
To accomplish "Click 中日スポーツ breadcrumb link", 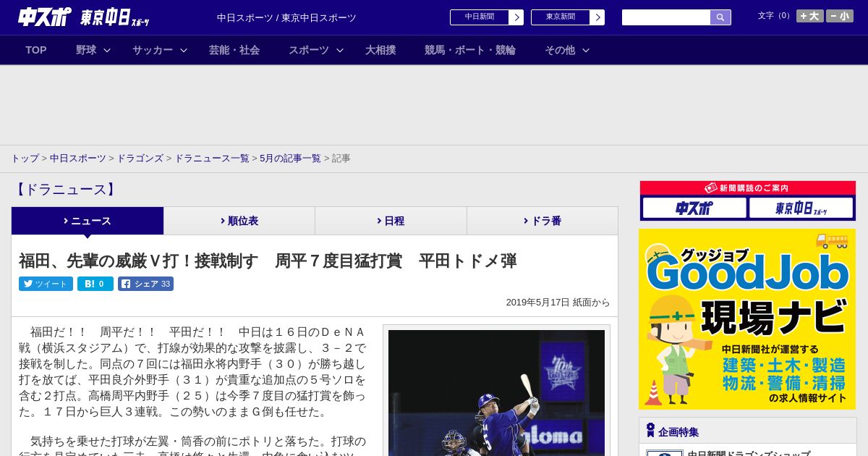I will point(78,158).
